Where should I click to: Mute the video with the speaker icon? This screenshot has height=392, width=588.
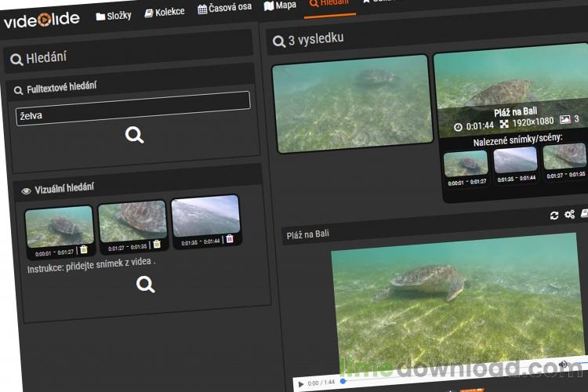click(x=563, y=364)
